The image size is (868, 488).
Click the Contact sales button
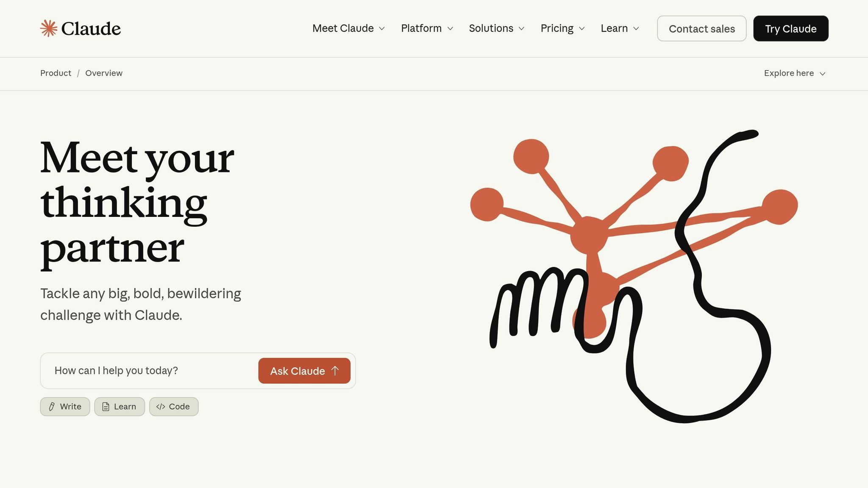(702, 28)
